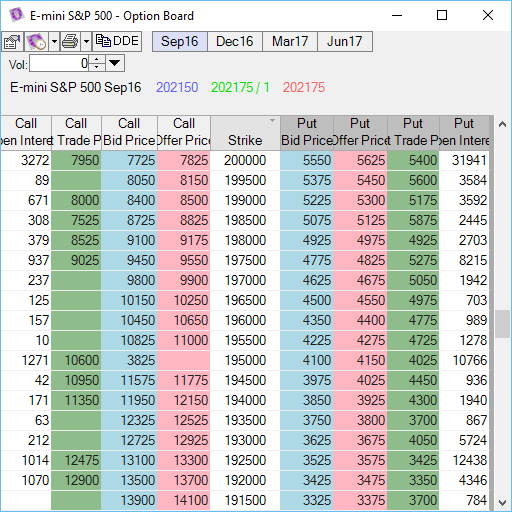Click call open interest 3272
The height and width of the screenshot is (512, 512).
click(26, 161)
